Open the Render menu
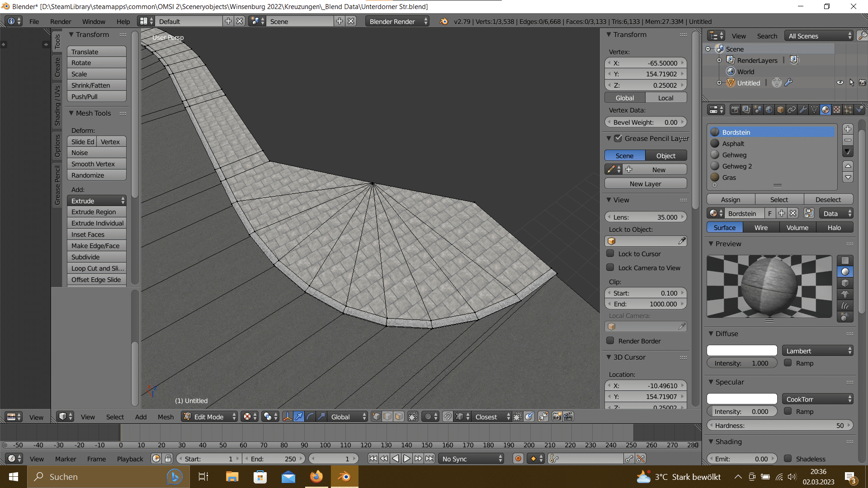 tap(61, 21)
